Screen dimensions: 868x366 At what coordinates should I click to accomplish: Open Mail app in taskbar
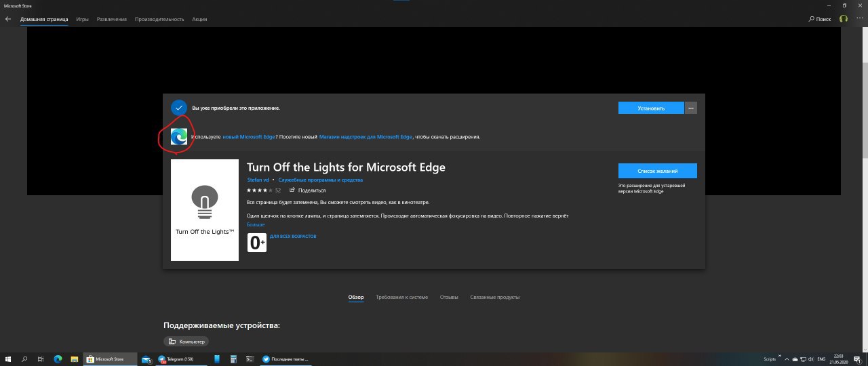[x=146, y=359]
